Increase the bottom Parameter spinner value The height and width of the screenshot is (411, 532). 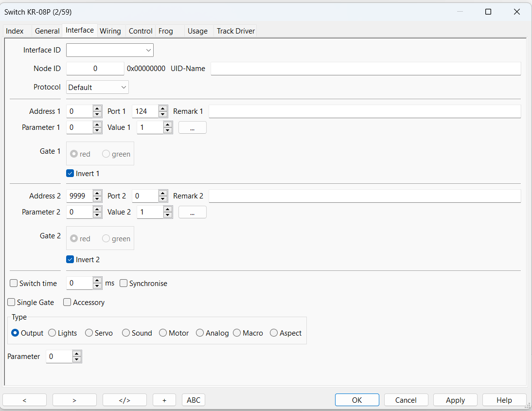click(x=77, y=354)
